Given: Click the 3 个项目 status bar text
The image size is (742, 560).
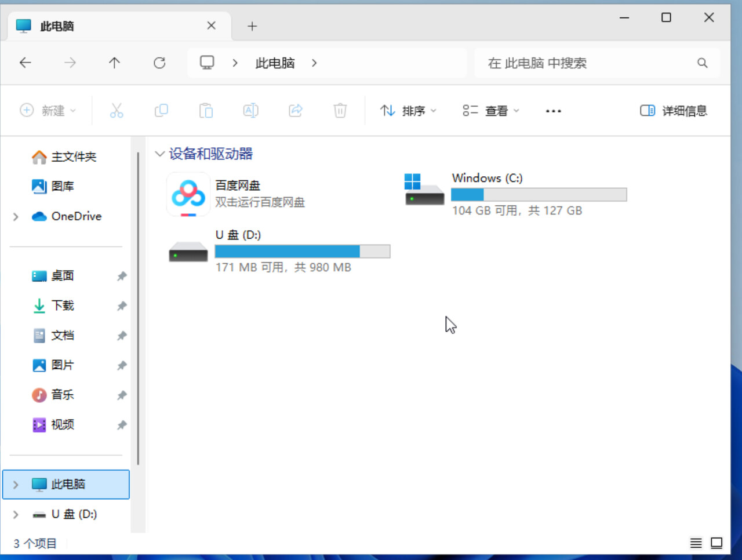Looking at the screenshot, I should [35, 543].
